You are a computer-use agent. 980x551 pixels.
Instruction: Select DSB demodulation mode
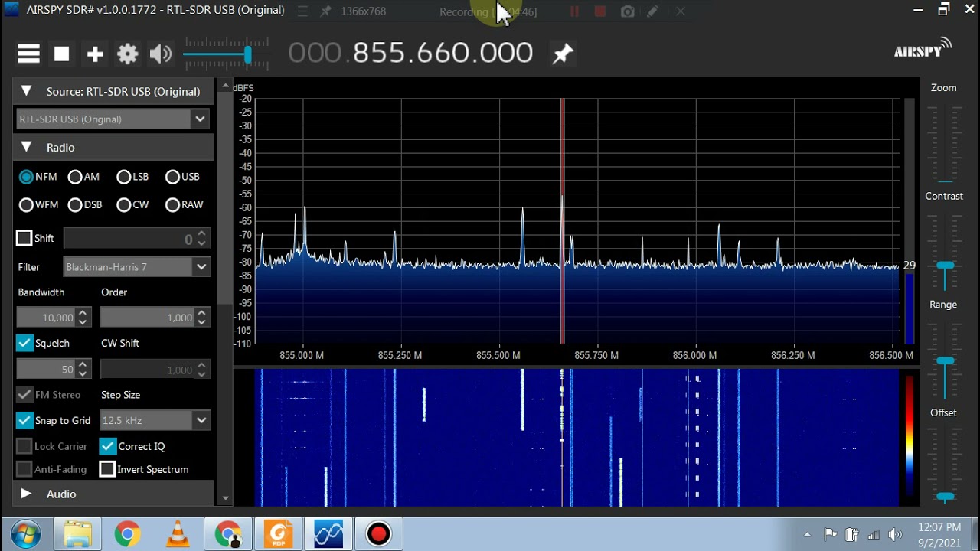75,205
